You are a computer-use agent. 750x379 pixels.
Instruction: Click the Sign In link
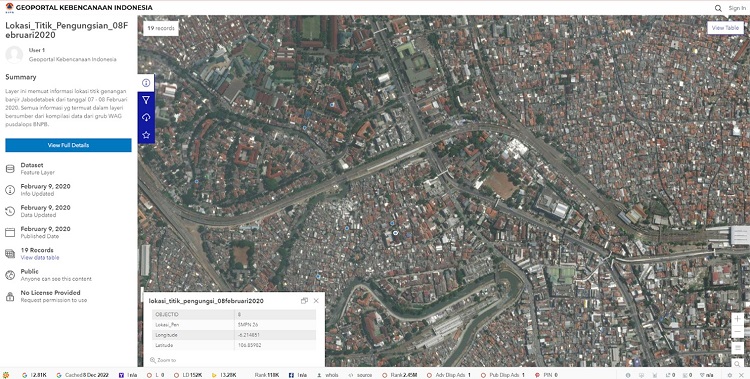(737, 8)
